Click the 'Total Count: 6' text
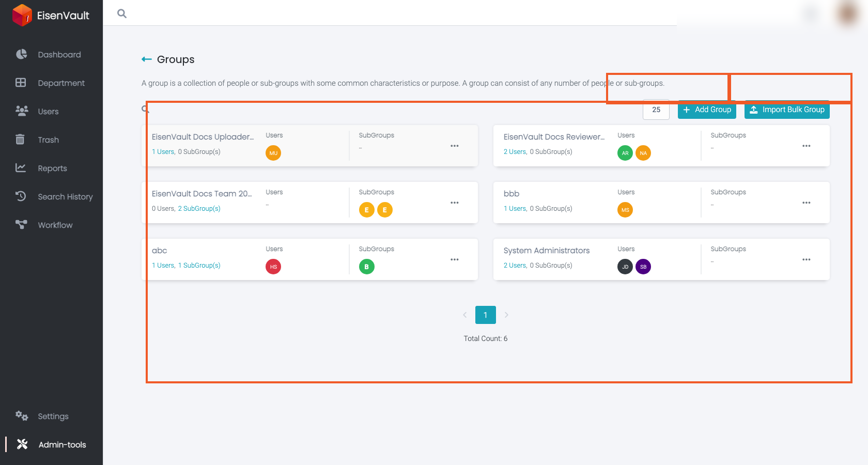This screenshot has width=868, height=465. (486, 338)
